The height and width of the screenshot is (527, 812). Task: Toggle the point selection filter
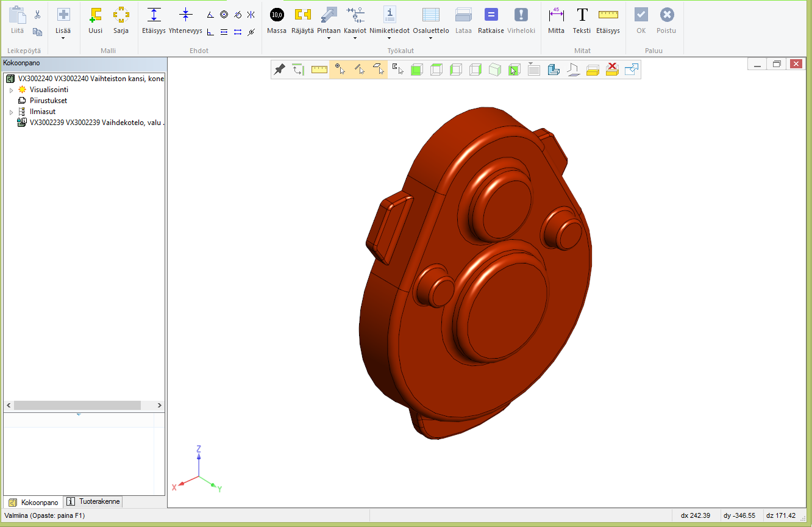[x=340, y=70]
